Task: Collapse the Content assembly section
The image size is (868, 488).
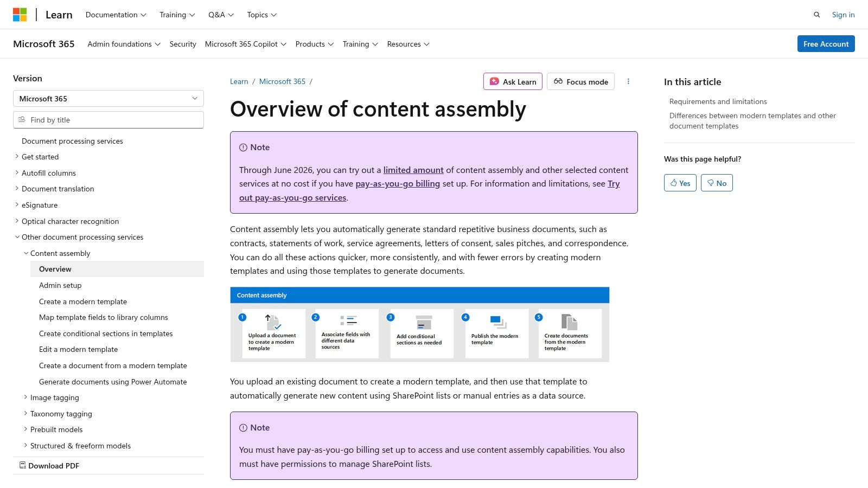Action: [x=25, y=253]
